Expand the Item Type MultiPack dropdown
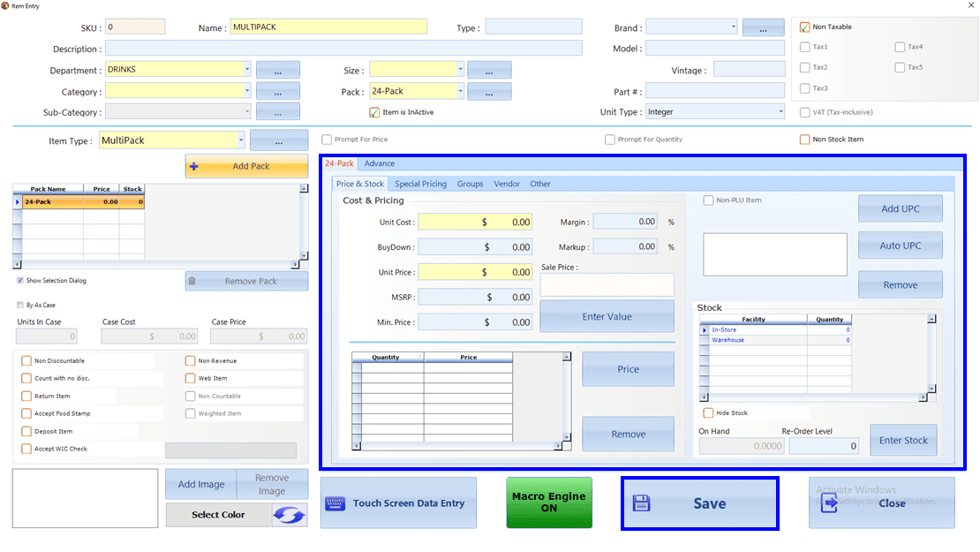The image size is (980, 552). tap(241, 140)
